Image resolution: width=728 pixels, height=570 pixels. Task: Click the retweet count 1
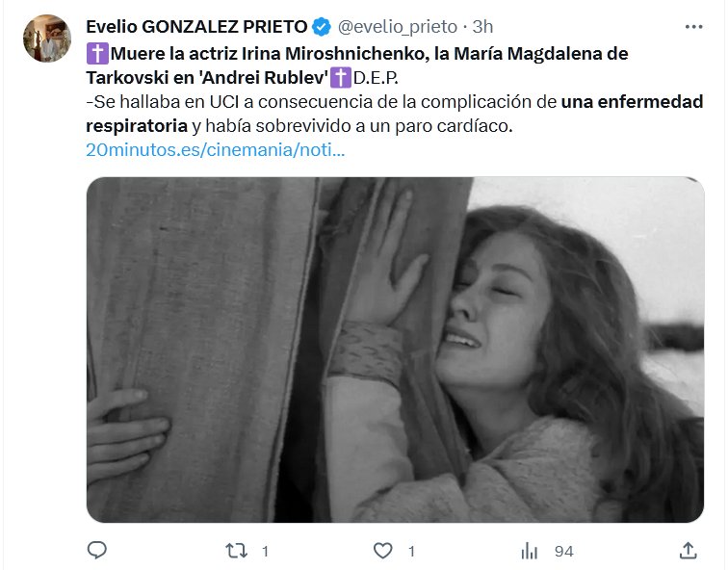pos(265,552)
